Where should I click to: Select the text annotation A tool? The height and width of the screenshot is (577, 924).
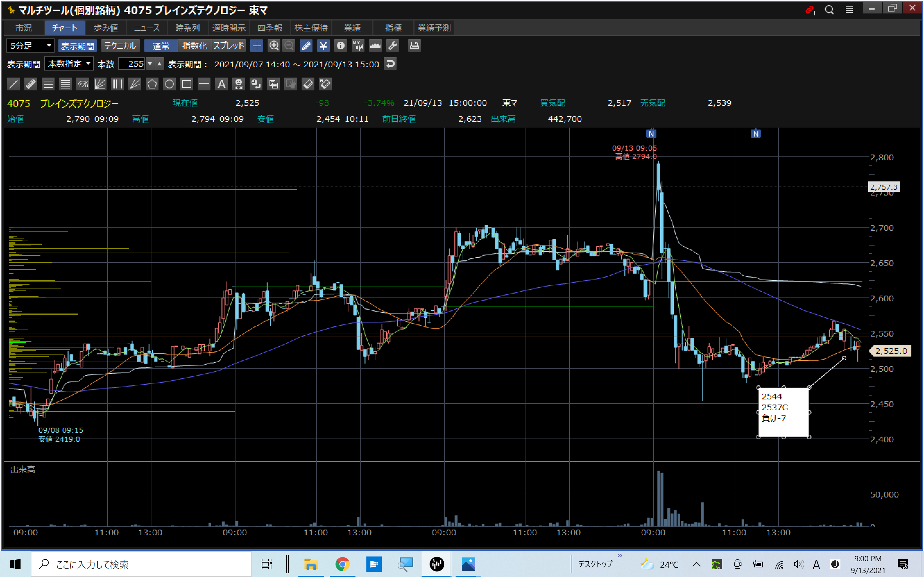221,84
